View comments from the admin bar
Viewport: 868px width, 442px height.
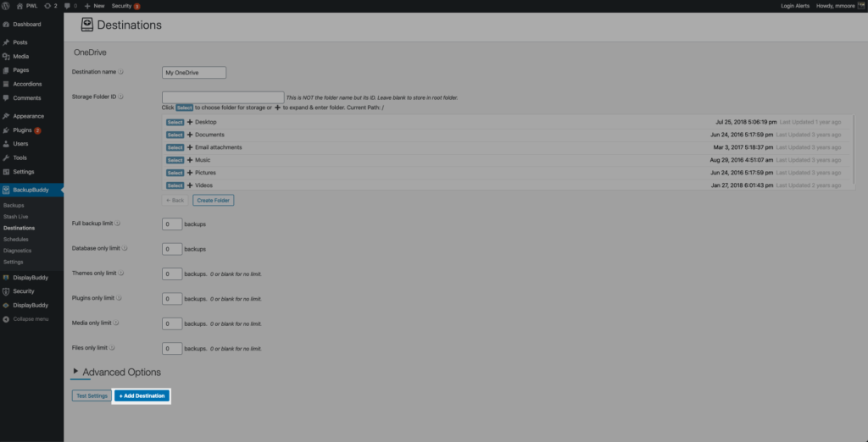point(71,6)
